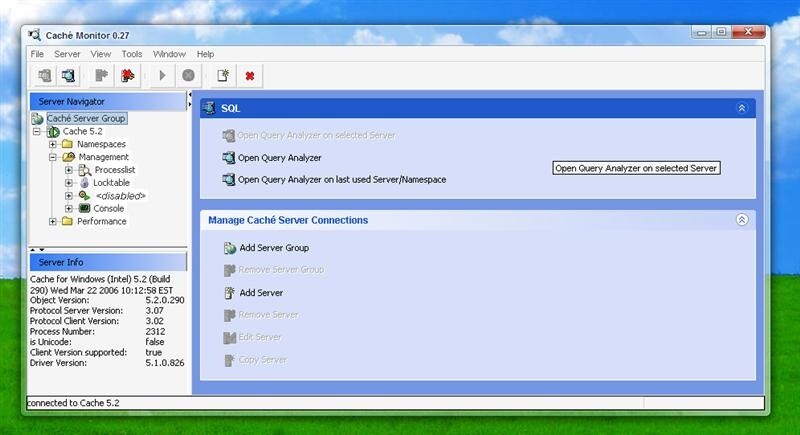Click the Open Query Analyzer link
Viewport: 800px width, 435px height.
[280, 158]
